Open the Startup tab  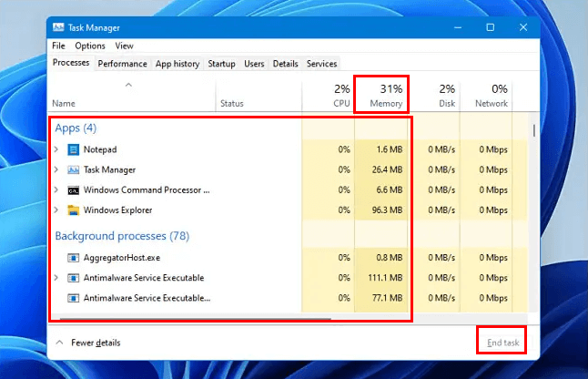[221, 64]
